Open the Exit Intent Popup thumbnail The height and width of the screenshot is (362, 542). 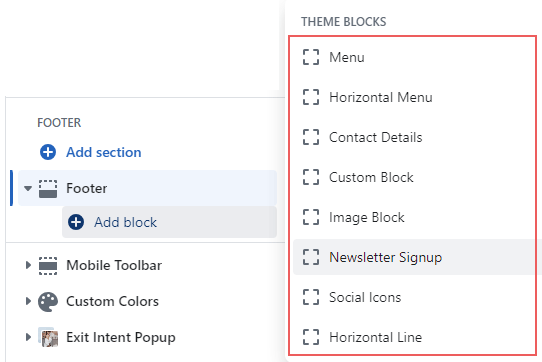pyautogui.click(x=48, y=337)
